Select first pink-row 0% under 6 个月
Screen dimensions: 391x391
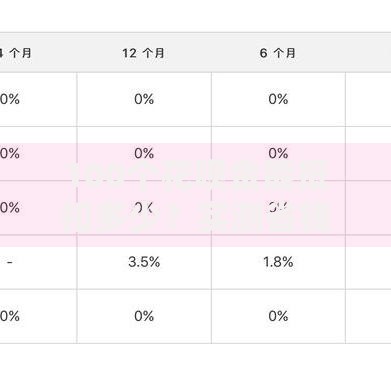coord(278,153)
